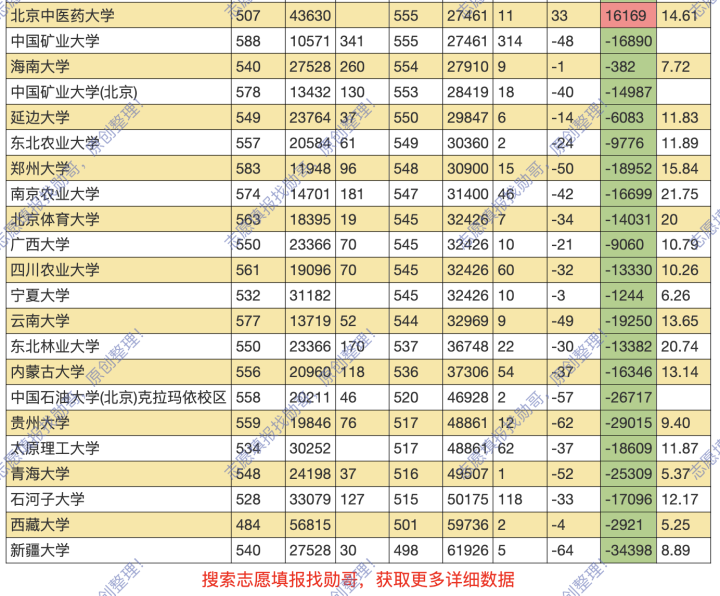Click rank value 61926
This screenshot has width=720, height=596.
click(x=468, y=550)
